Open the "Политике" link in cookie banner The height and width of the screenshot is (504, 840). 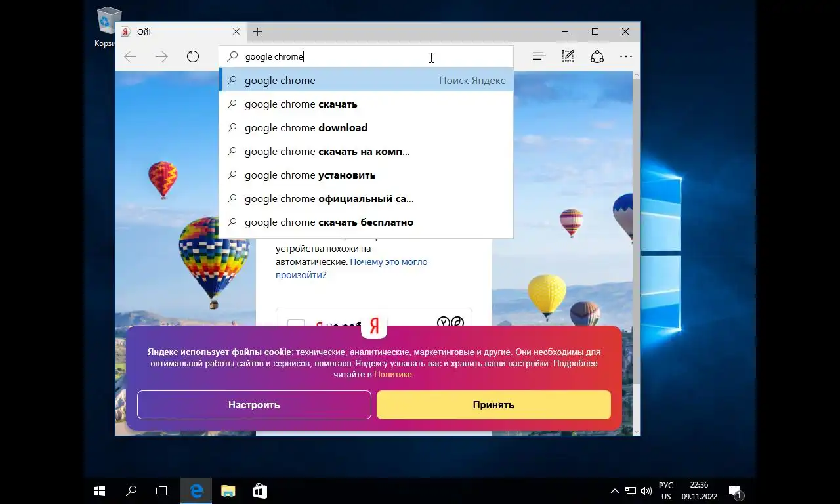click(392, 374)
